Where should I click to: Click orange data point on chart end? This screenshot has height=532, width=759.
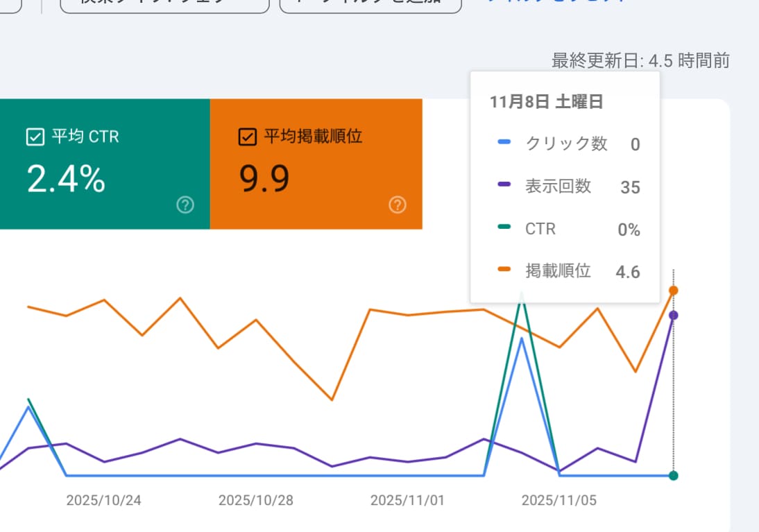(674, 291)
